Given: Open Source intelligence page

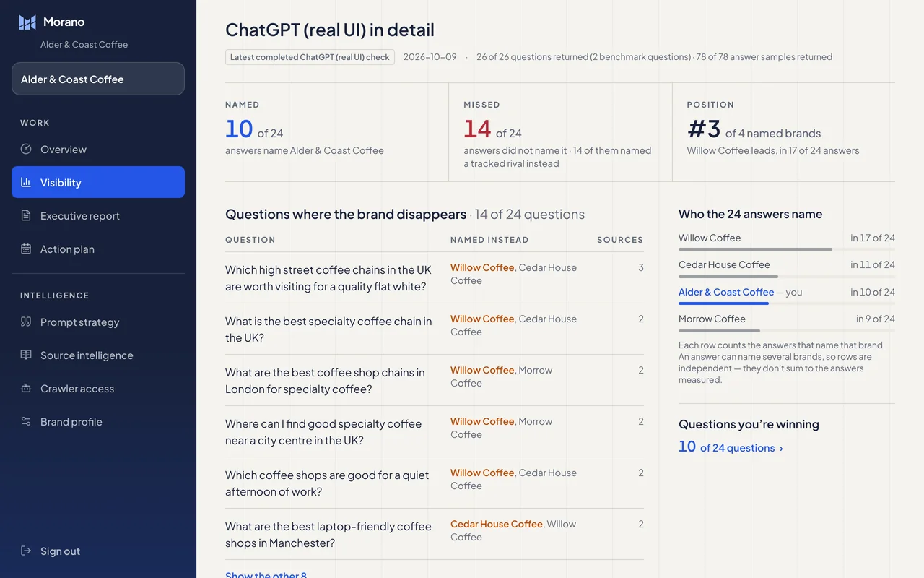Looking at the screenshot, I should (98, 355).
